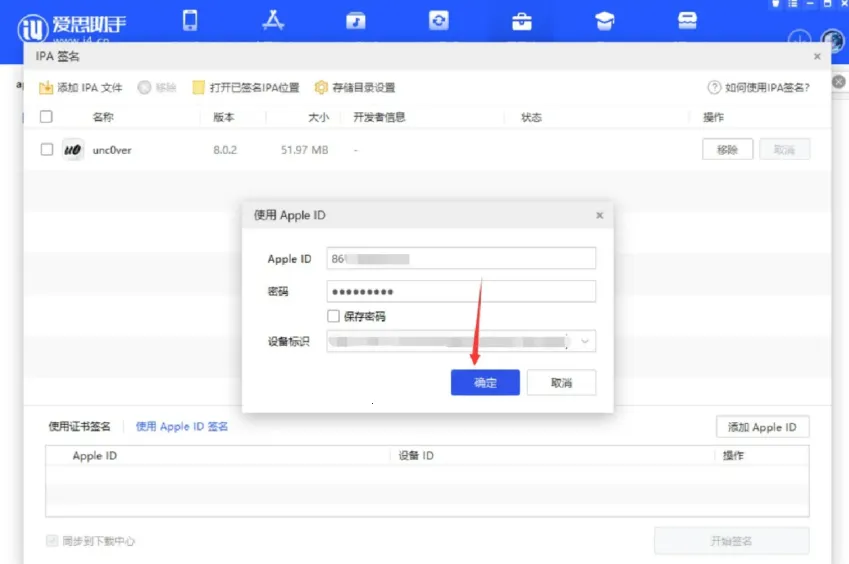Click the Start Signing button
The image size is (849, 564).
pos(732,541)
